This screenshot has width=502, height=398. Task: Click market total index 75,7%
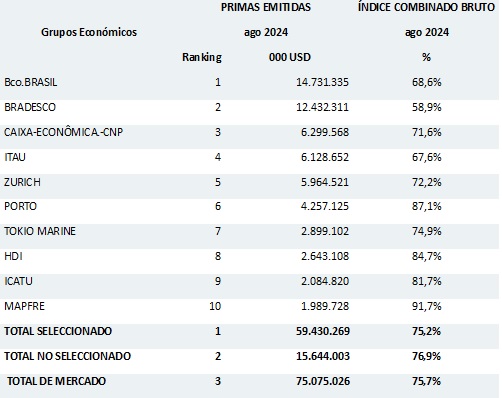click(426, 381)
